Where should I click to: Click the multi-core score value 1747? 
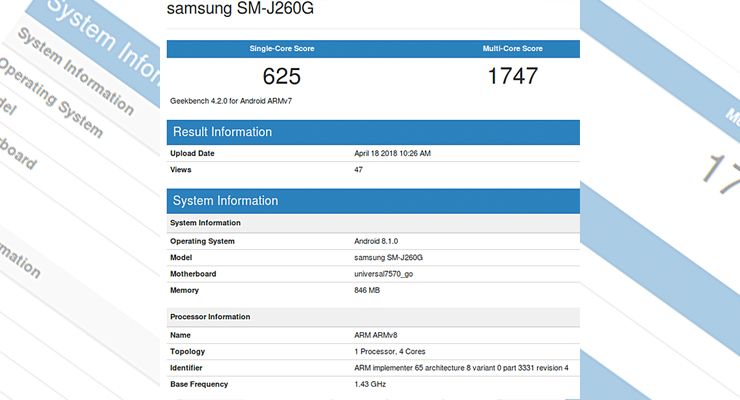coord(512,76)
